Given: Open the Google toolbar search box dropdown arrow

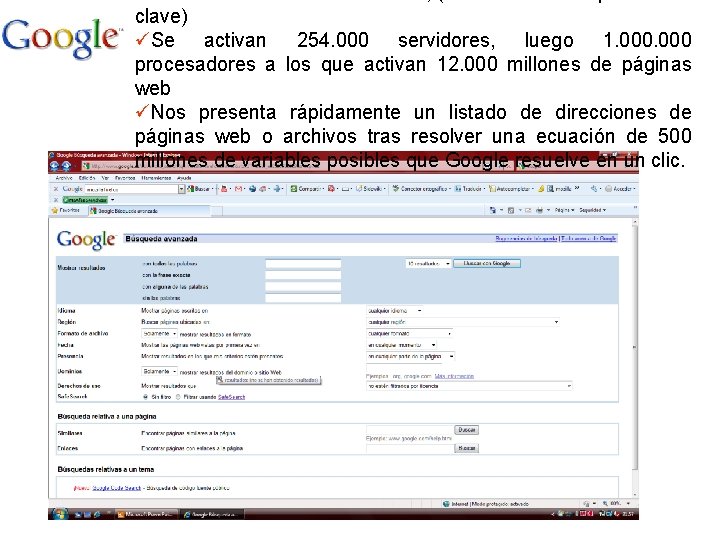Looking at the screenshot, I should (181, 189).
